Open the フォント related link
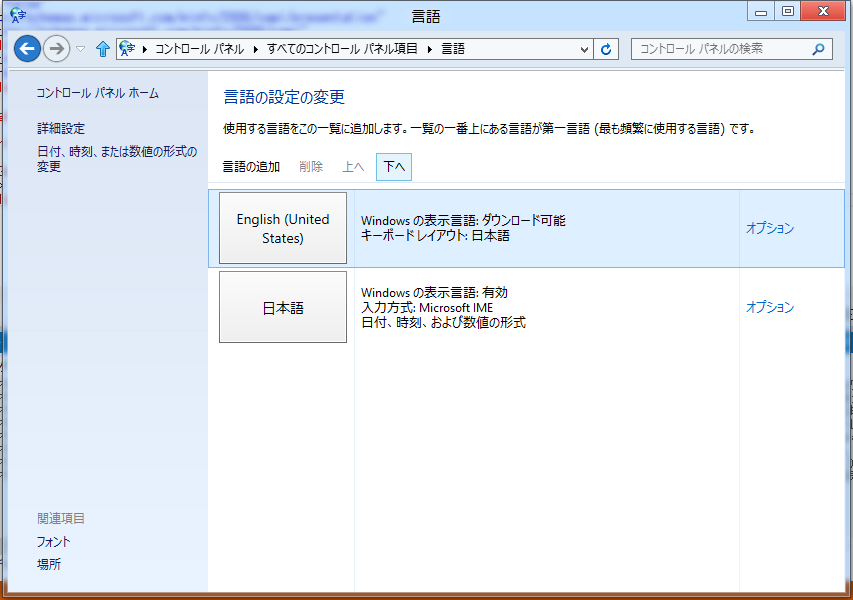 click(54, 542)
